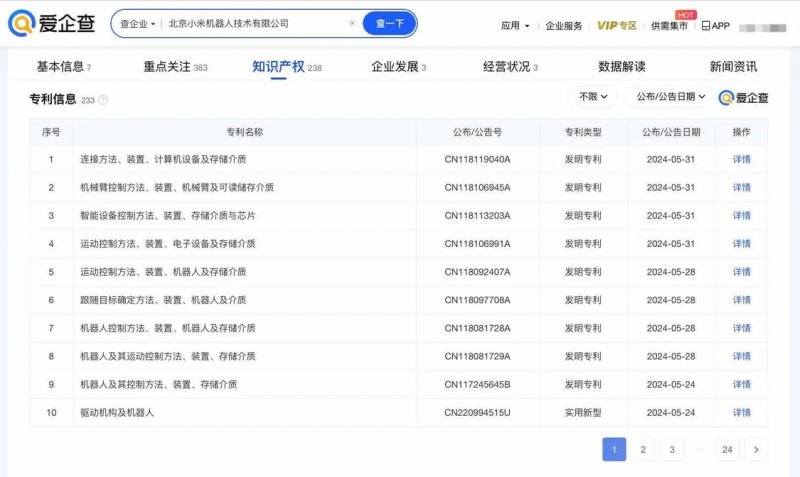Image resolution: width=800 pixels, height=477 pixels.
Task: Open the 供需集市 link
Action: click(669, 26)
